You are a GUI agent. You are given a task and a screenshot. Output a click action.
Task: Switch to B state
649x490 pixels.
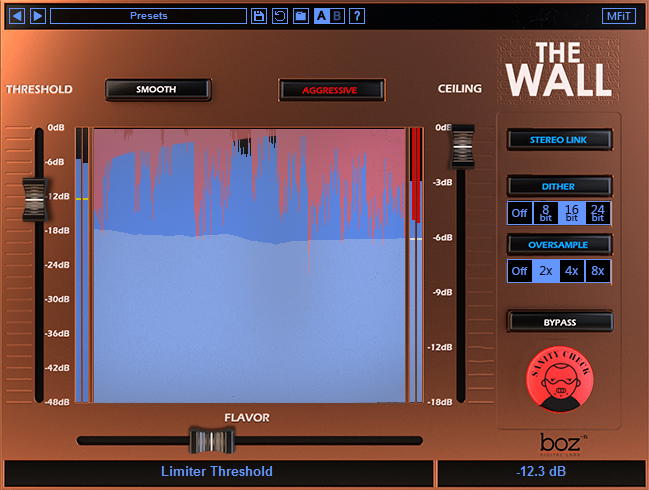coord(337,16)
